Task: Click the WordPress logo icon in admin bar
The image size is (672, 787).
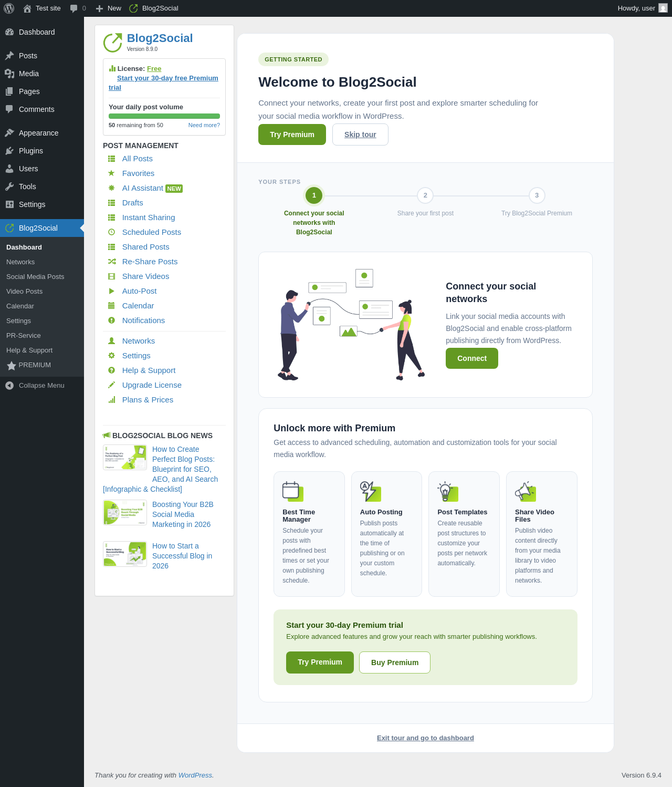Action: coord(9,8)
